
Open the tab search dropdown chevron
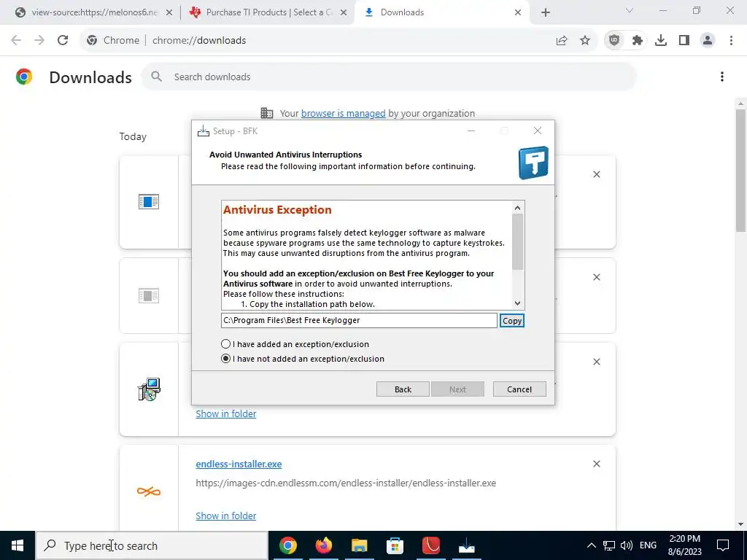pos(630,10)
